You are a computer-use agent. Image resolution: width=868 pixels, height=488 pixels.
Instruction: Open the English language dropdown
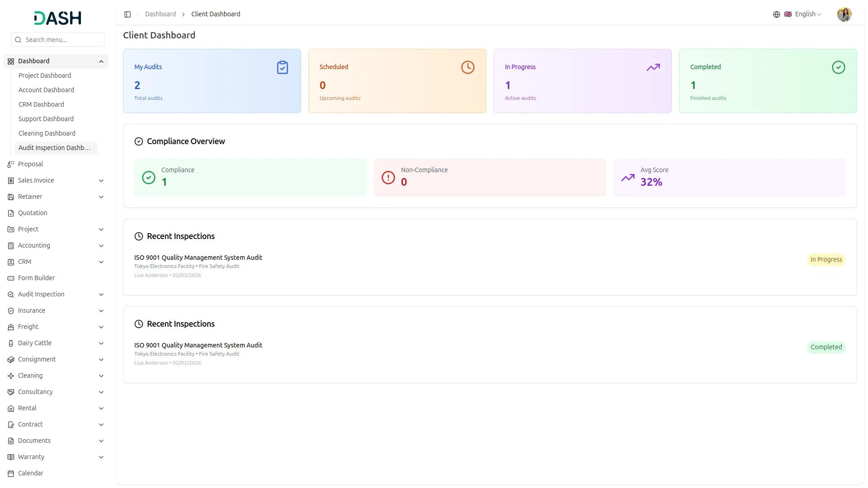808,14
